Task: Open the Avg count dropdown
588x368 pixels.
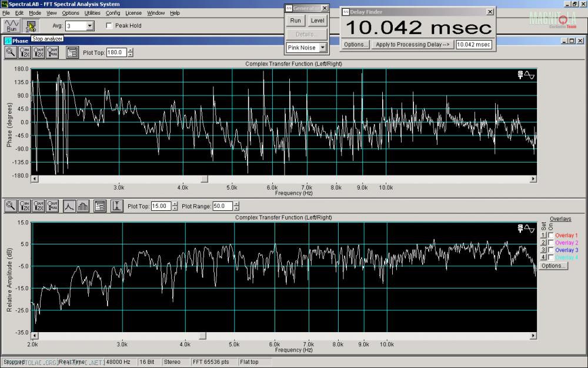Action: tap(89, 26)
